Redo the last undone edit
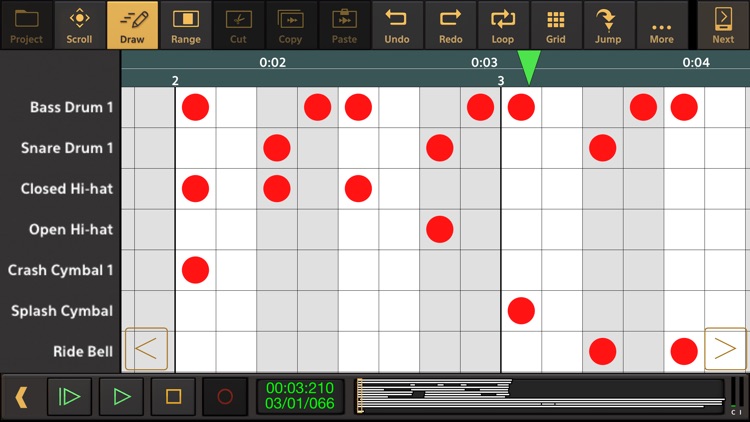 [451, 25]
